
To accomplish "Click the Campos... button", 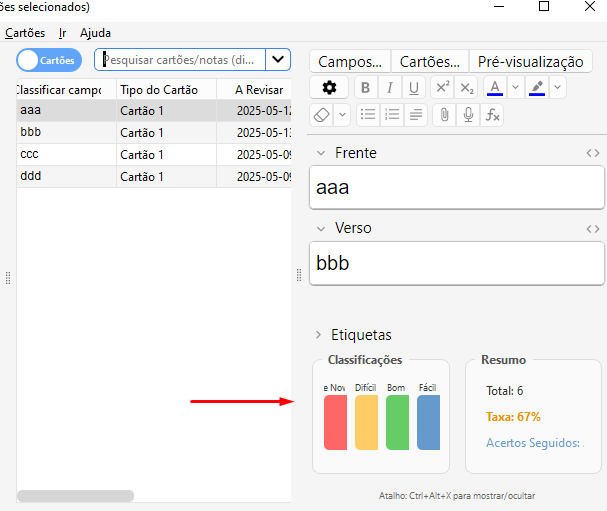I will click(350, 62).
